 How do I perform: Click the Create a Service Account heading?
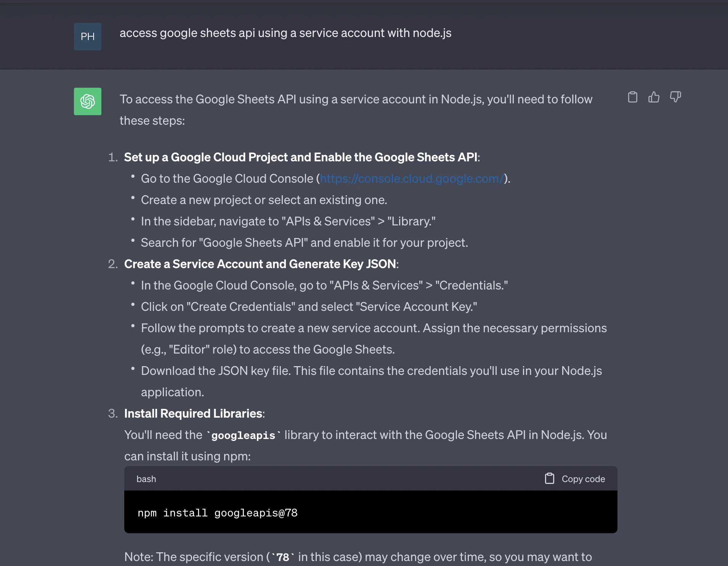pos(260,264)
